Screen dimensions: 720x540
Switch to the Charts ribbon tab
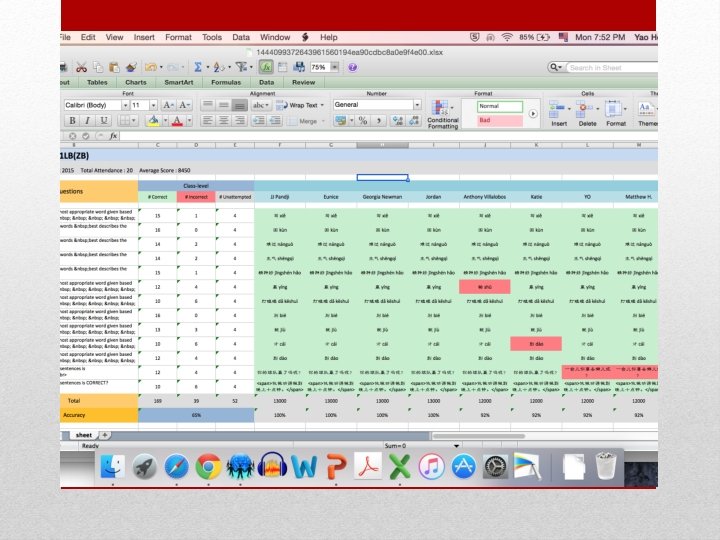pos(136,83)
